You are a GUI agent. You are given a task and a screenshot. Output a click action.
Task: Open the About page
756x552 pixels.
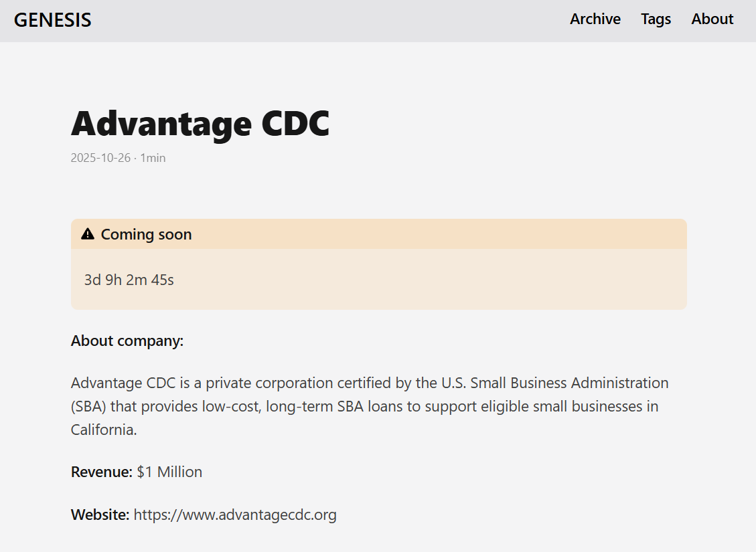tap(712, 19)
